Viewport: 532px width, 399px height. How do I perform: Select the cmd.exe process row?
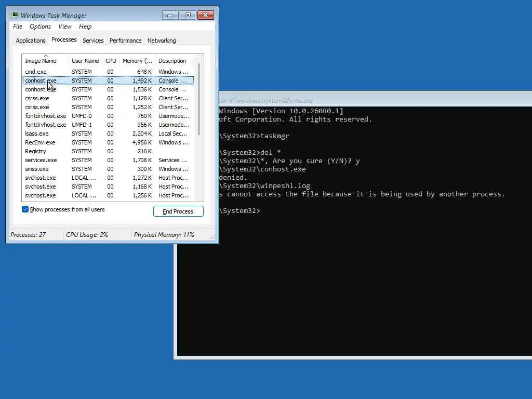point(108,72)
